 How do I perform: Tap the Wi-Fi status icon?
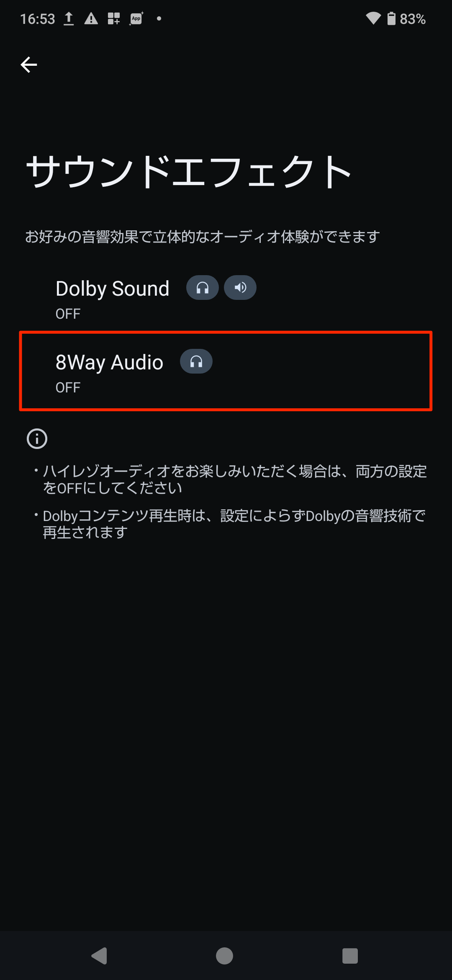(x=373, y=18)
